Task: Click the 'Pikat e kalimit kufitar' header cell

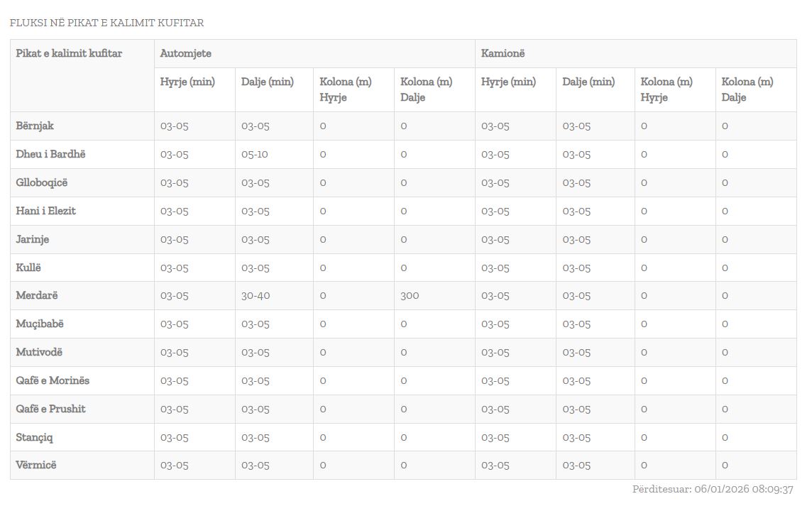Action: (69, 53)
